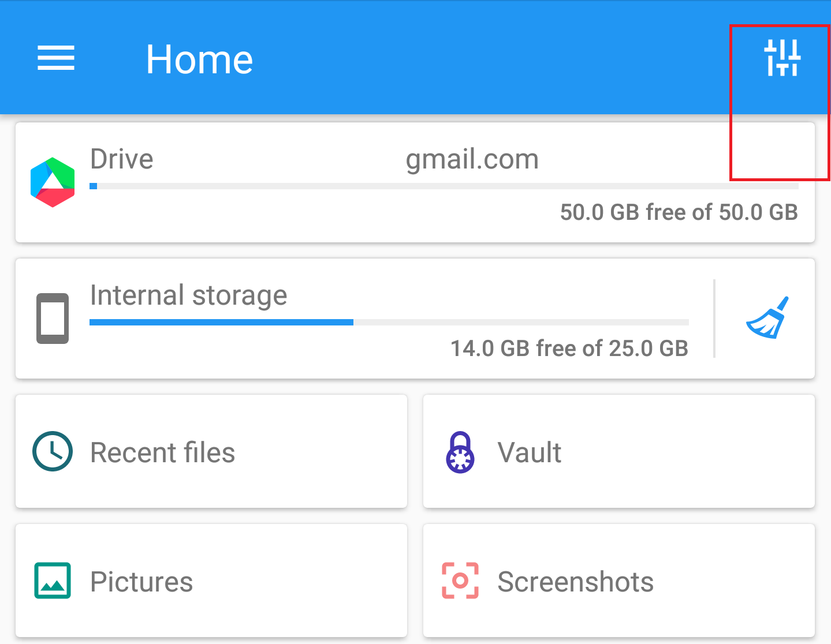Image resolution: width=831 pixels, height=644 pixels.
Task: Open the Vault tile
Action: [x=619, y=451]
